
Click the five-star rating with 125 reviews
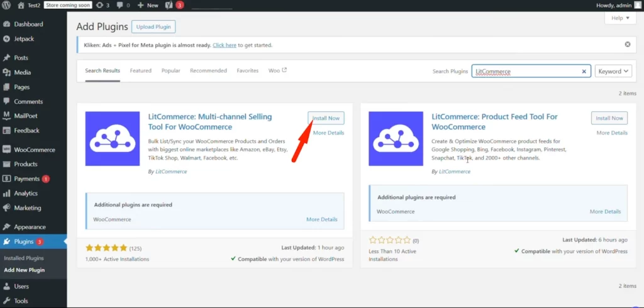pyautogui.click(x=106, y=248)
